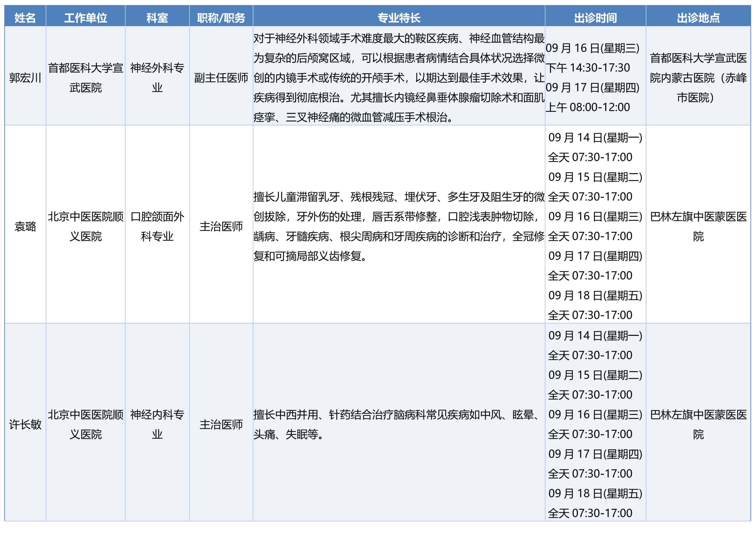Click the 副主任医师 title cell
Viewport: 756px width, 534px height.
221,78
